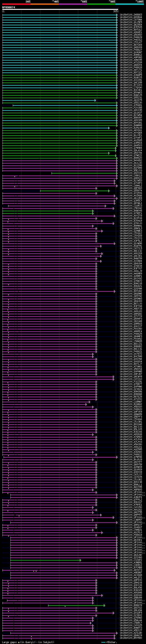146x644 pixels.
Task: Select hit label UniRef100_Q54794
Action: (131, 153)
